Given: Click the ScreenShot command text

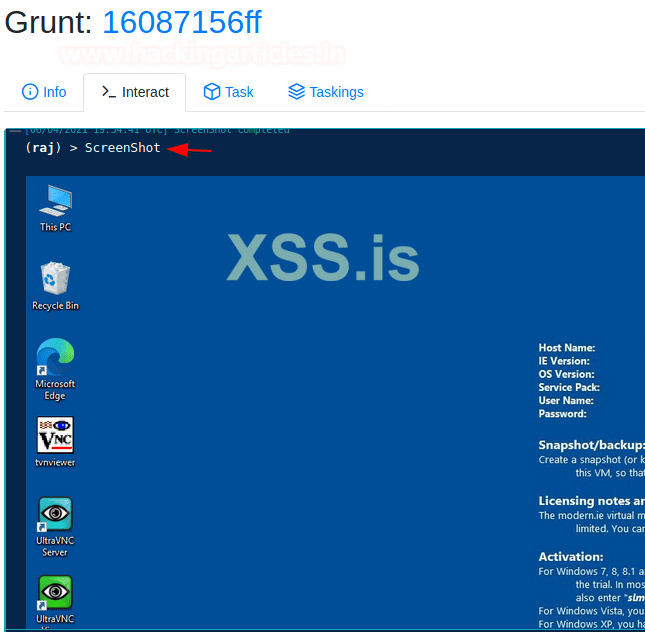Looking at the screenshot, I should point(123,148).
